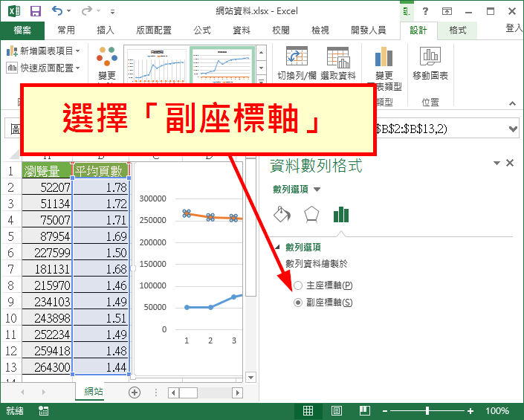Switch to the 開發人員 ribbon tab

click(369, 30)
